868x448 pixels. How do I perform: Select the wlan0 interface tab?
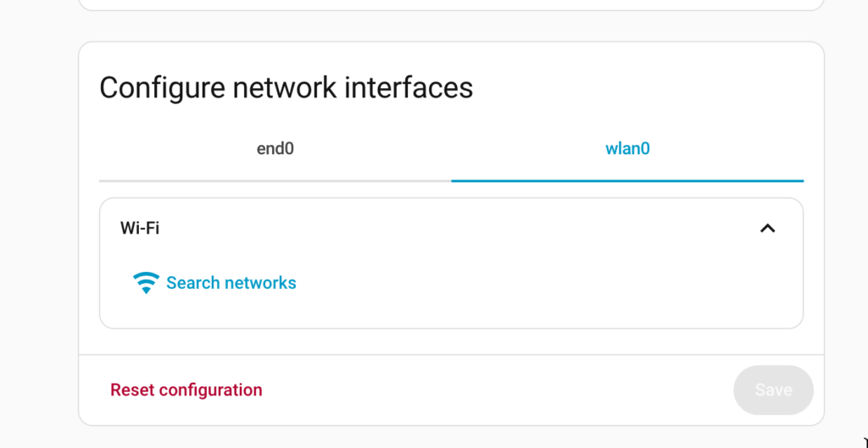click(627, 149)
